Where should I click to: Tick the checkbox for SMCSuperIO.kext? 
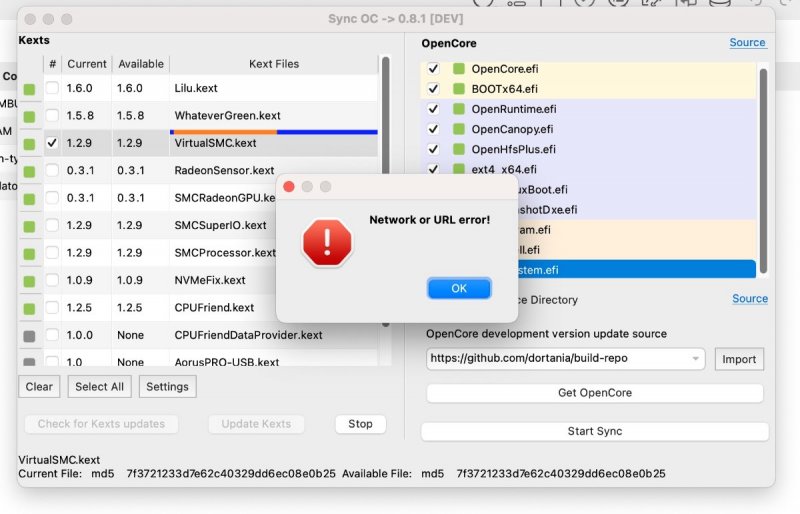point(52,225)
